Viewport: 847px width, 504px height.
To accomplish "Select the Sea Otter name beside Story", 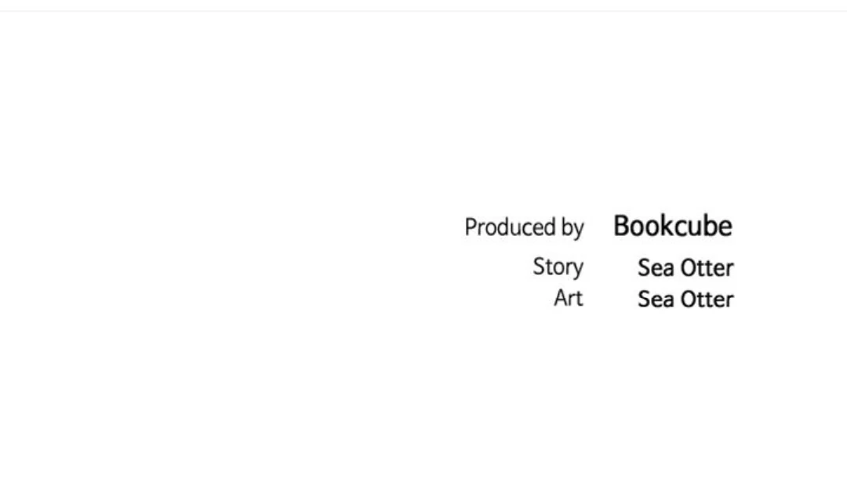I will pyautogui.click(x=685, y=268).
